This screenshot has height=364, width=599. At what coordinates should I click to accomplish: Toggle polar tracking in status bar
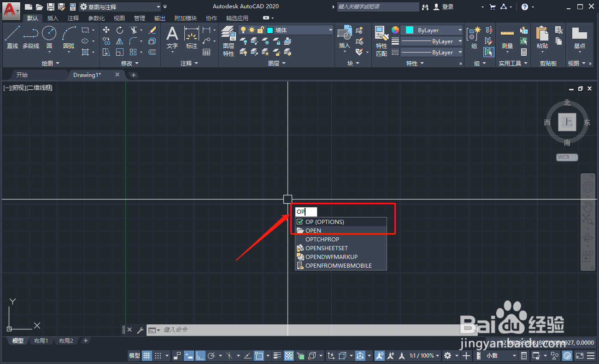coord(212,356)
